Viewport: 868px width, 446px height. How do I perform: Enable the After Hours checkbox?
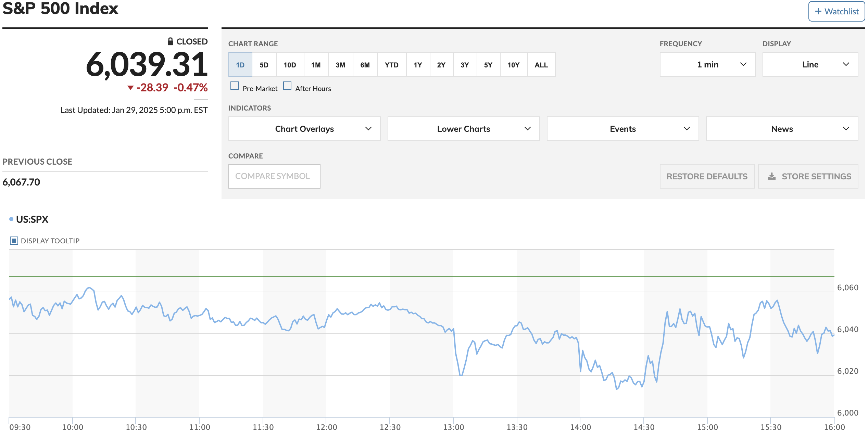287,86
